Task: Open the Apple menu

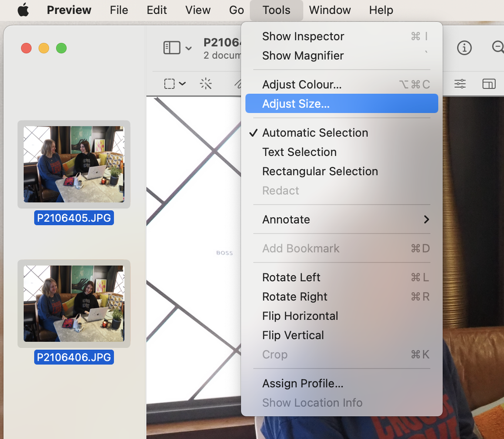Action: (x=23, y=10)
